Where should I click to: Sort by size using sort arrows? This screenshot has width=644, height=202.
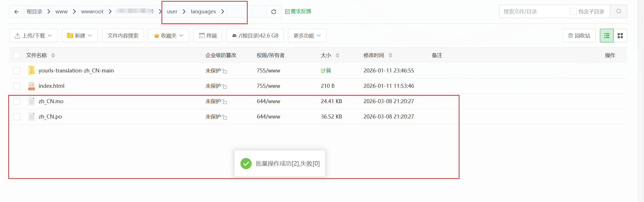337,55
